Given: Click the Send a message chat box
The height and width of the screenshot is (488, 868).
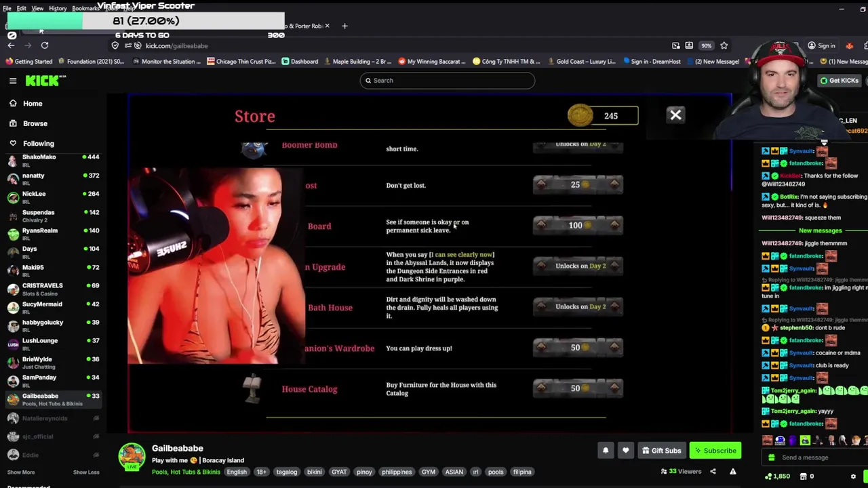Looking at the screenshot, I should tap(813, 457).
